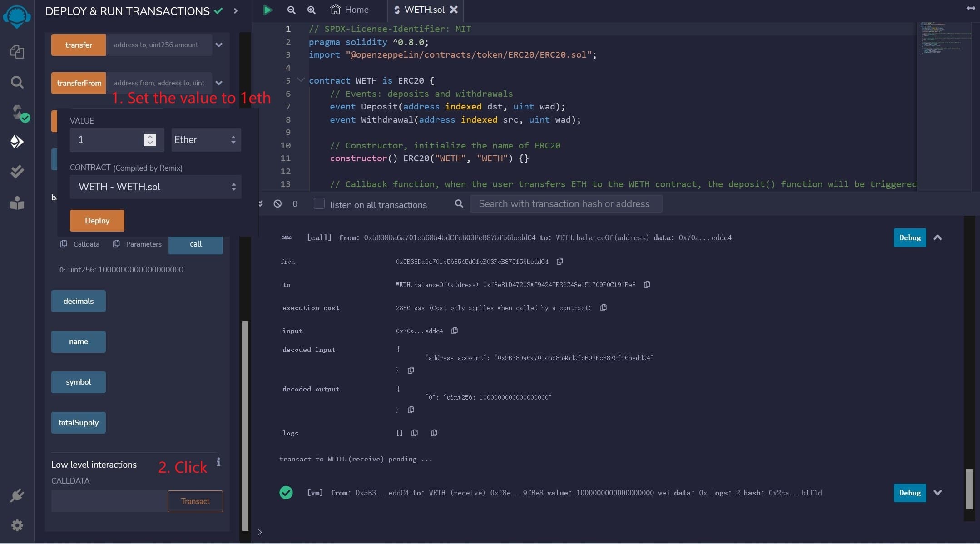
Task: Focus the transaction hash search field
Action: click(x=566, y=204)
